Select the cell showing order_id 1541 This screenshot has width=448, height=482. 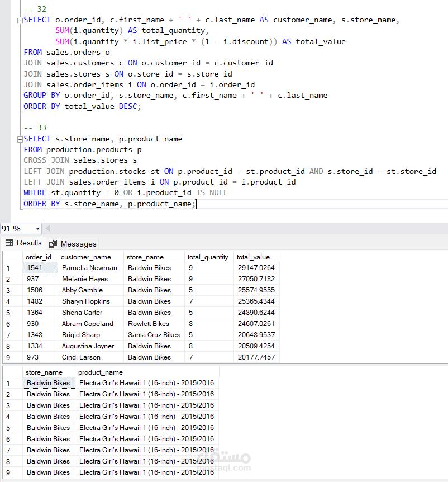39,267
